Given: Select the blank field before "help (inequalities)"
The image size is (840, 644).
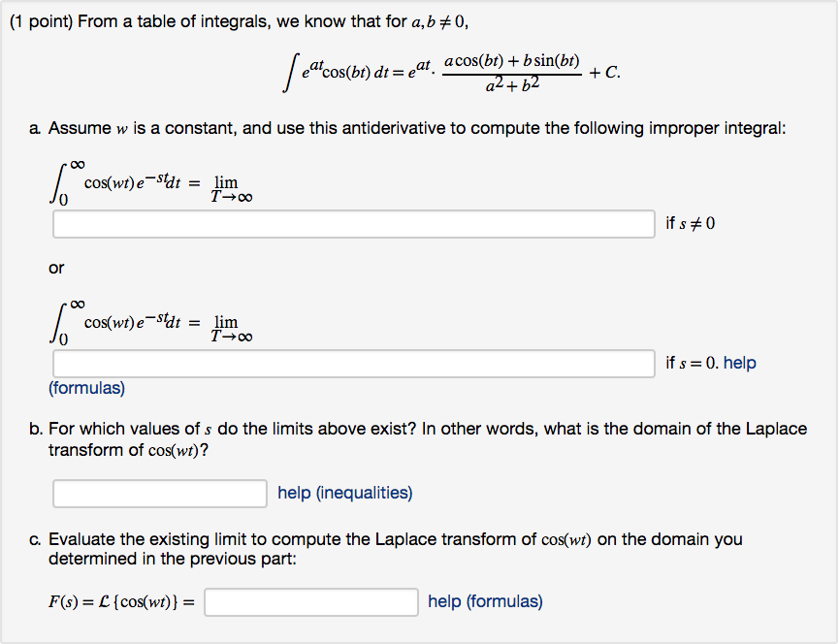Looking at the screenshot, I should pos(160,493).
